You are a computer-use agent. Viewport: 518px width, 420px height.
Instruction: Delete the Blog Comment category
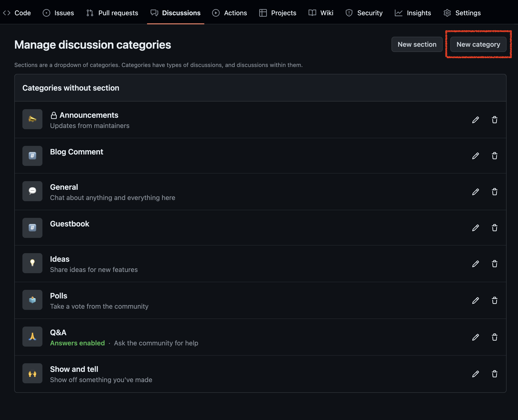click(494, 156)
